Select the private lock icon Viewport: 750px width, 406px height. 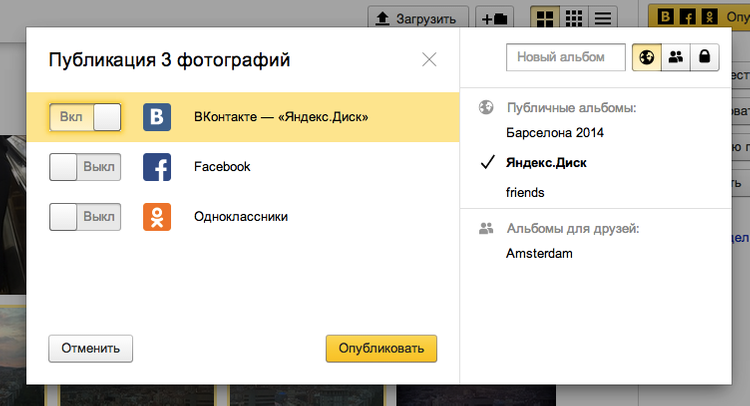[x=705, y=57]
